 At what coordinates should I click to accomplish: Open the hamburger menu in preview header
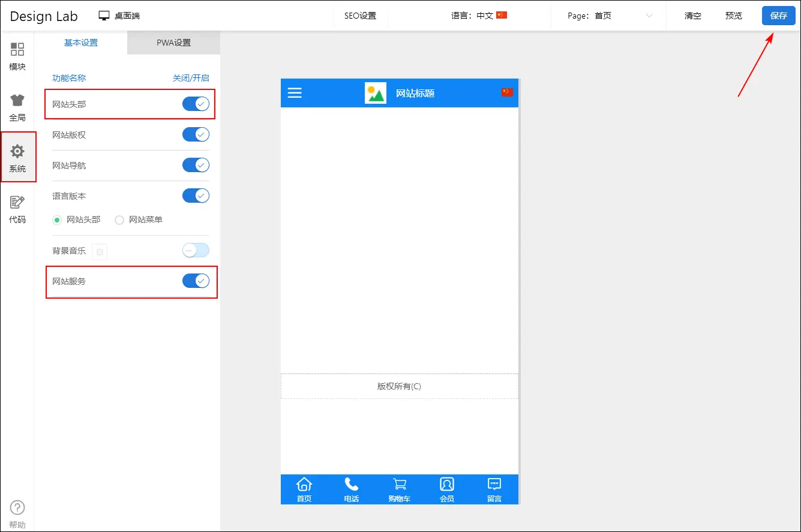[295, 93]
